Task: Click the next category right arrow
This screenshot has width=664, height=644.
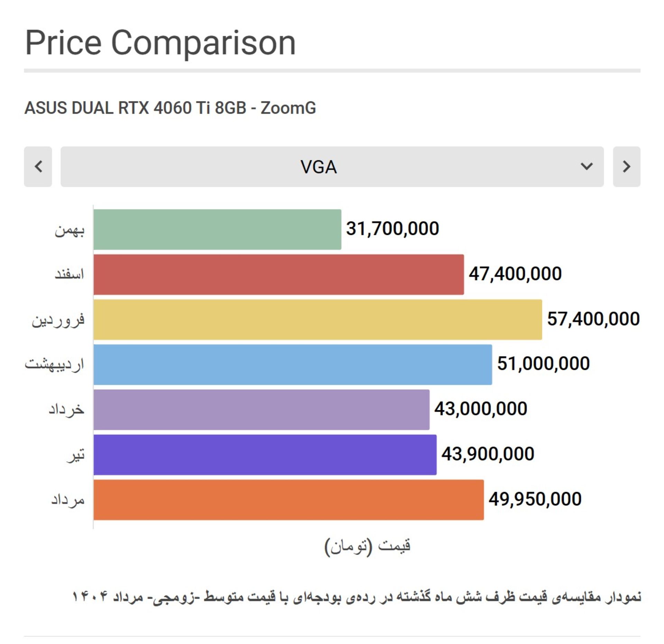Action: tap(626, 167)
